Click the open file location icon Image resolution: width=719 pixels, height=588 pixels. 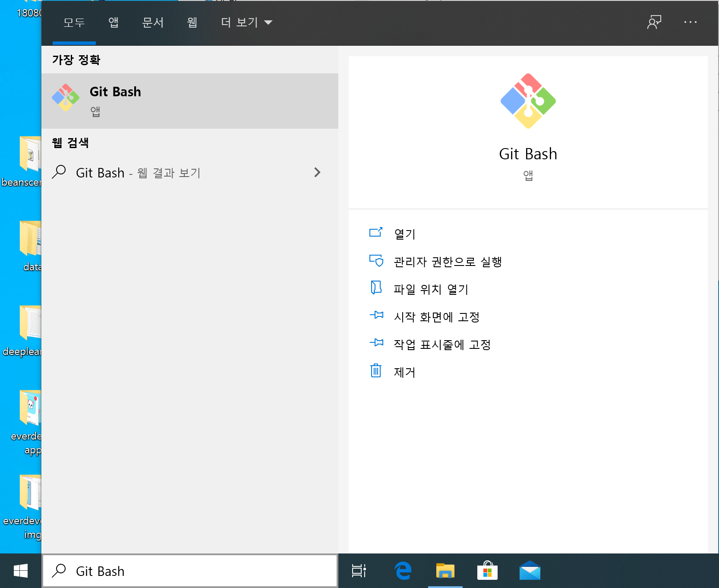376,288
